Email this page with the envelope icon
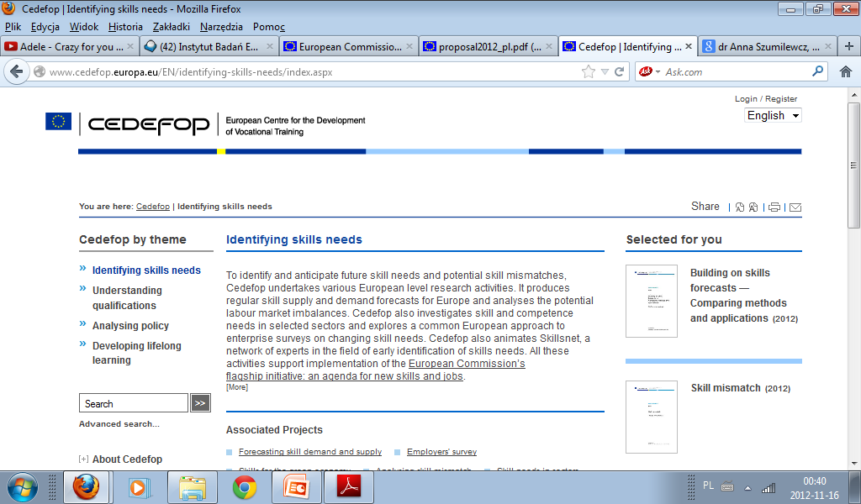 (795, 207)
